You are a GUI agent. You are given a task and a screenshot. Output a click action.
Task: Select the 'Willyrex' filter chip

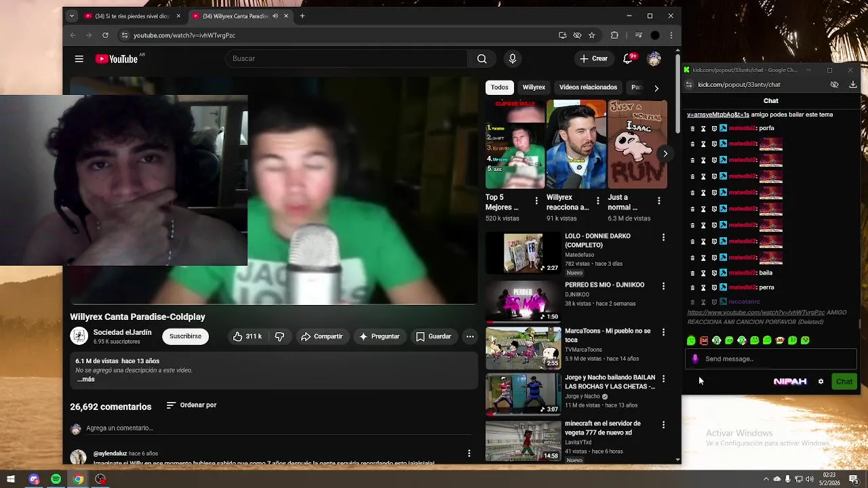tap(534, 87)
